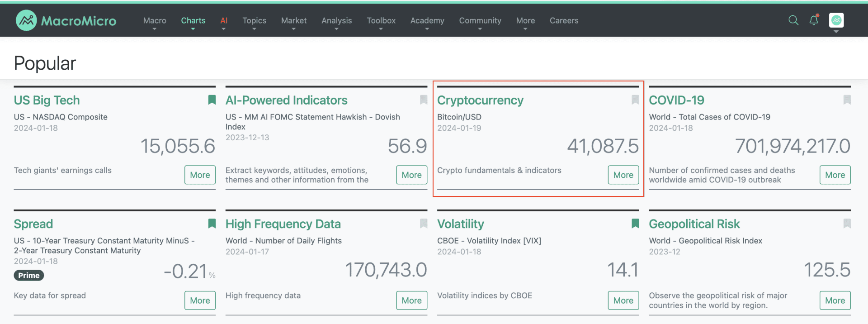Open the Analysis menu
The height and width of the screenshot is (324, 868).
click(336, 20)
